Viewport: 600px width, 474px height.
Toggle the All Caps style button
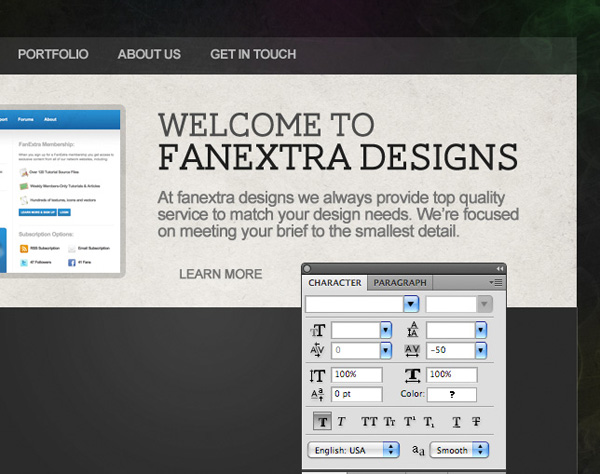pos(369,422)
